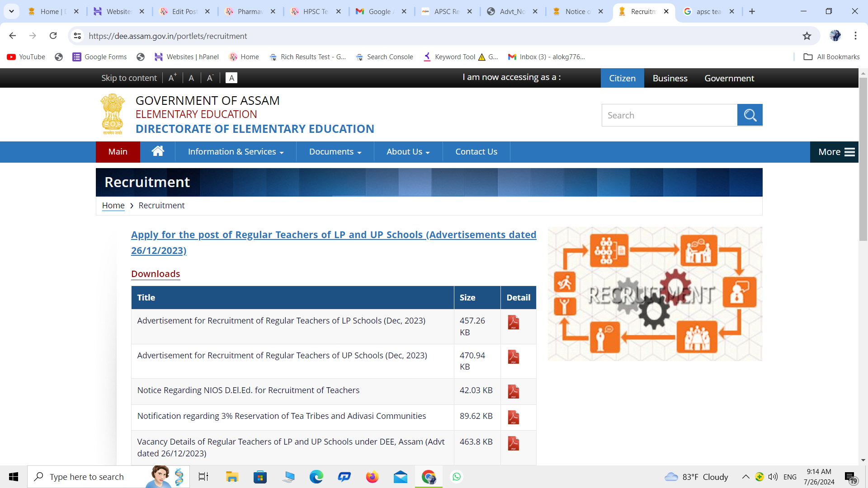The height and width of the screenshot is (488, 868).
Task: Click the page vertical scrollbar
Action: pos(863,159)
